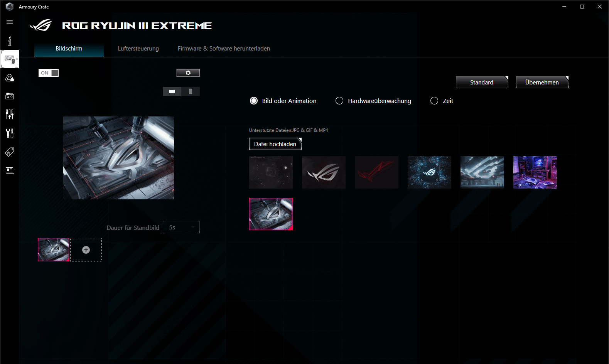Open the news sidebar icon

pos(10,170)
